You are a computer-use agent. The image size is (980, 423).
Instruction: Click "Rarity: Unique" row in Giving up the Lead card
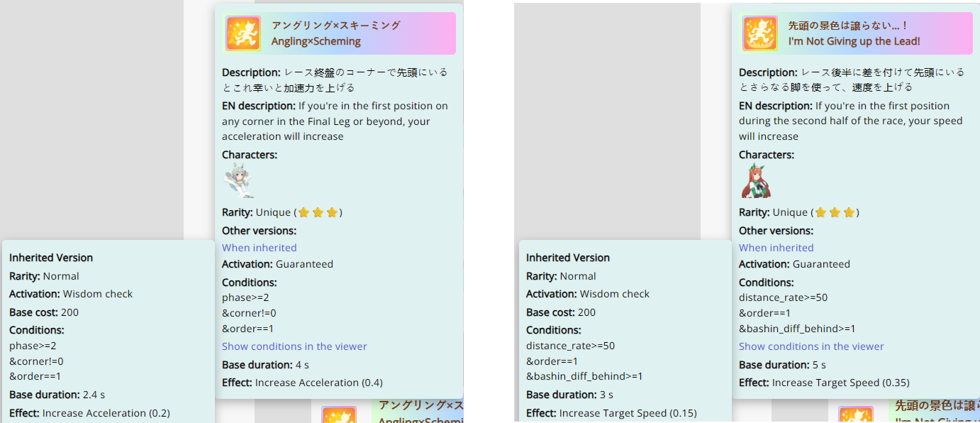(799, 212)
